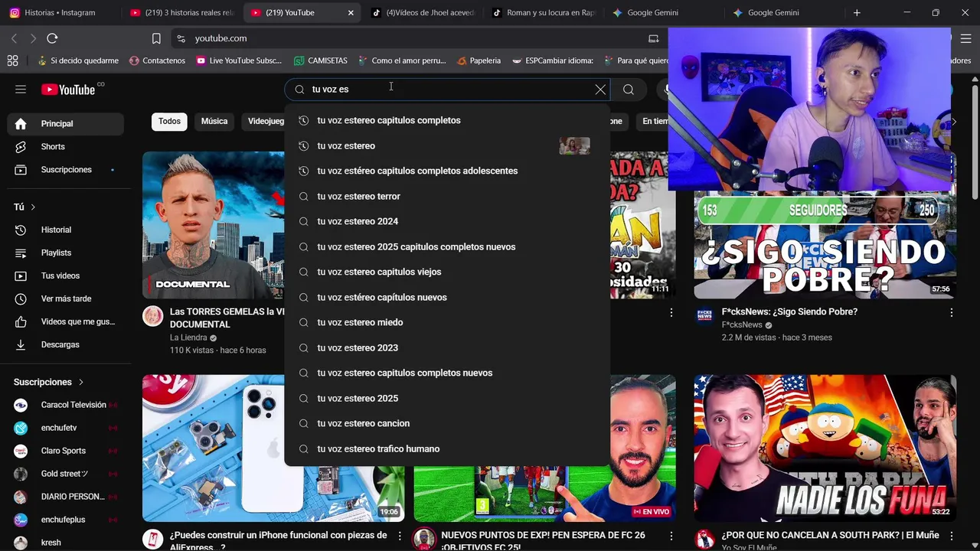Click the YouTube logo

click(68, 90)
